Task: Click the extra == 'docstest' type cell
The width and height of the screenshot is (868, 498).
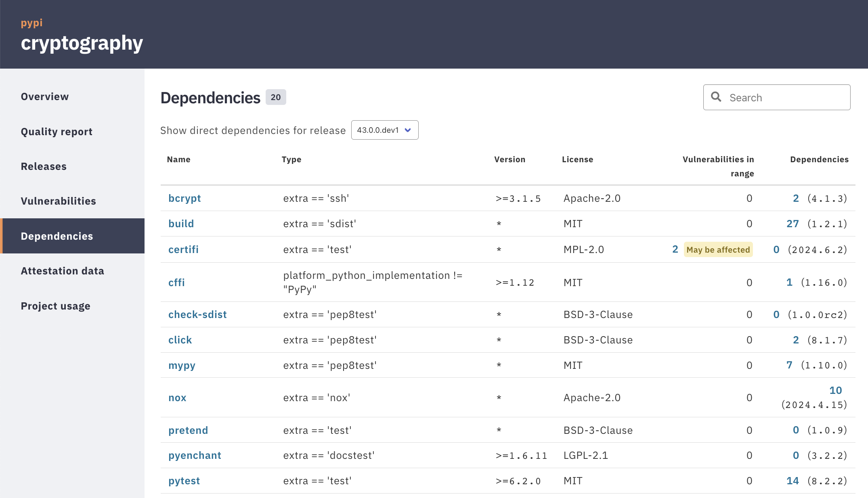Action: [x=329, y=455]
